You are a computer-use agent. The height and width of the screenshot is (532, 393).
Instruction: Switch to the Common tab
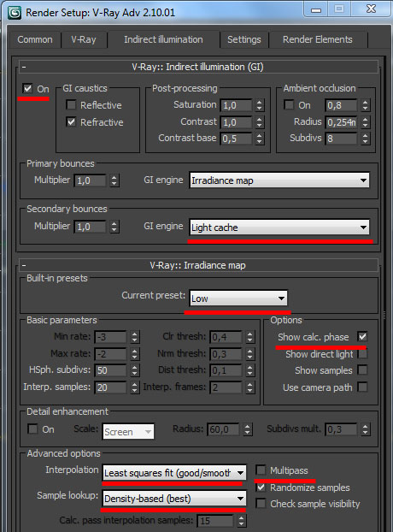pyautogui.click(x=35, y=39)
